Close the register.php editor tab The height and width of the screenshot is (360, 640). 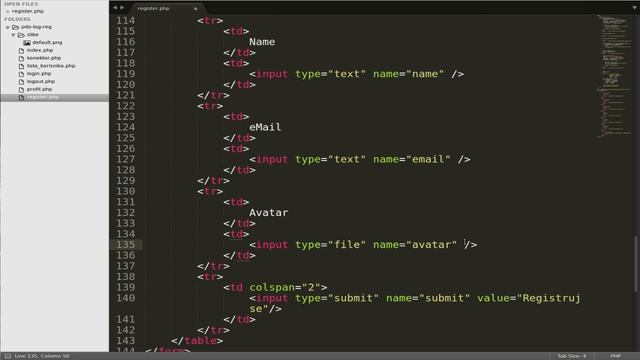click(196, 9)
